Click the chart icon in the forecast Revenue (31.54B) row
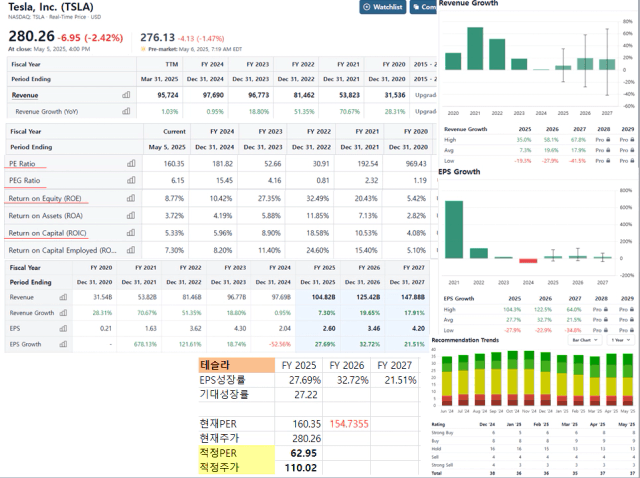This screenshot has width=640, height=478. 63,297
